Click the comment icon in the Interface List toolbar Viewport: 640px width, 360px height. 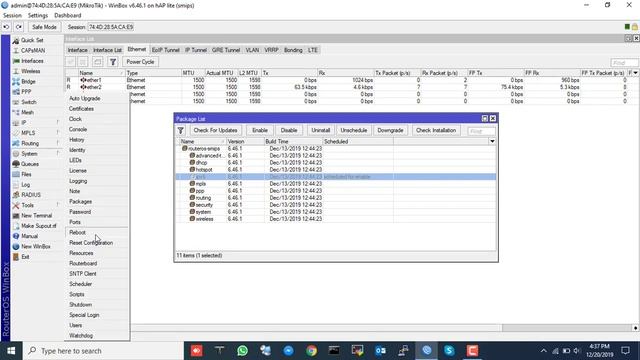click(98, 62)
